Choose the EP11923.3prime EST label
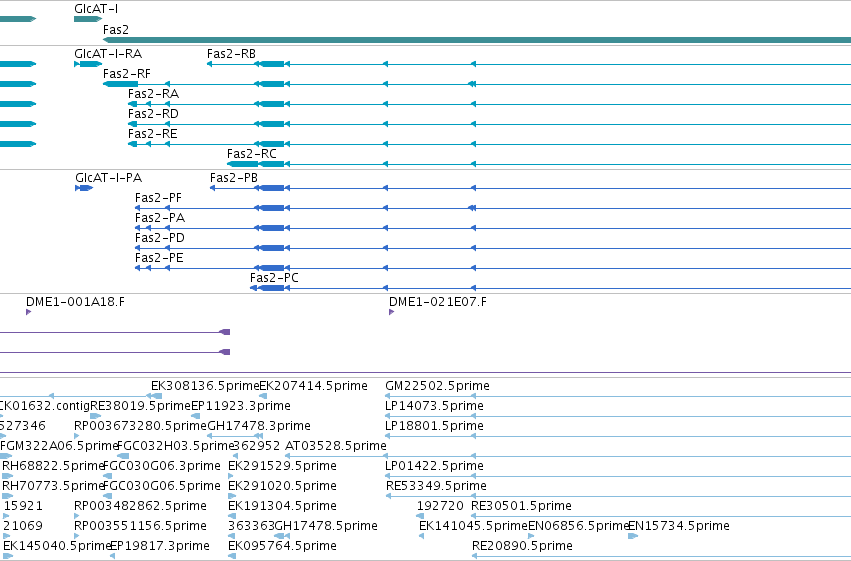The image size is (851, 561). click(x=241, y=406)
